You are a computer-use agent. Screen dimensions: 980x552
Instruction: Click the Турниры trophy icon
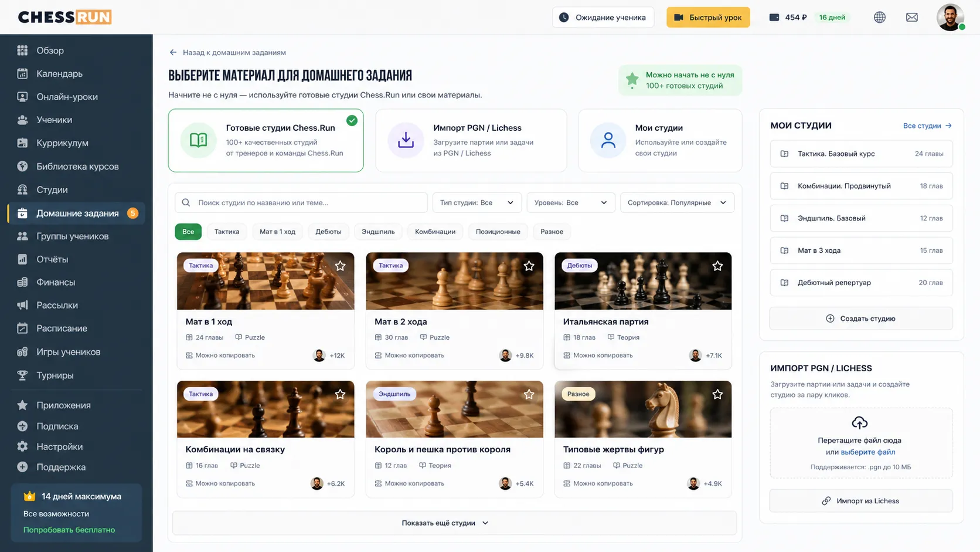(22, 375)
